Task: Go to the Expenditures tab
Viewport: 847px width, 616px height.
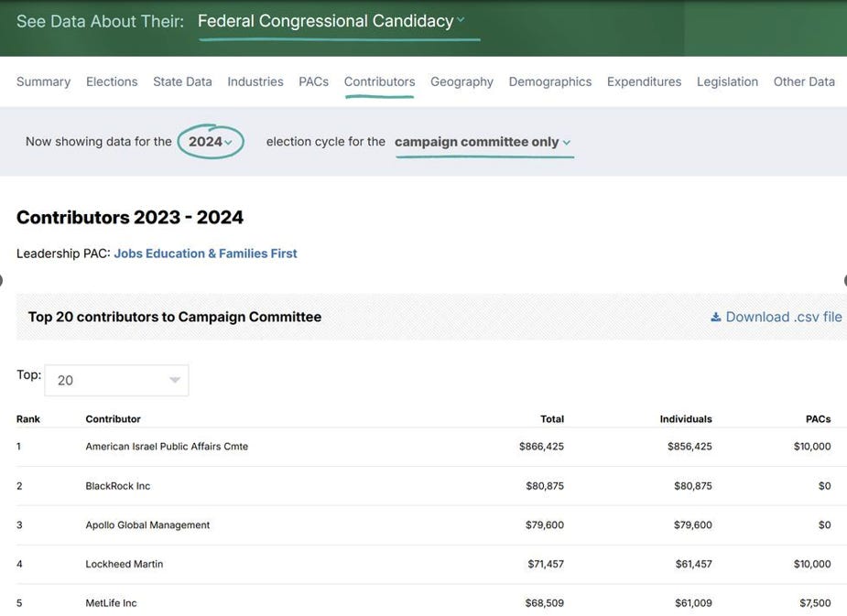Action: pos(644,81)
